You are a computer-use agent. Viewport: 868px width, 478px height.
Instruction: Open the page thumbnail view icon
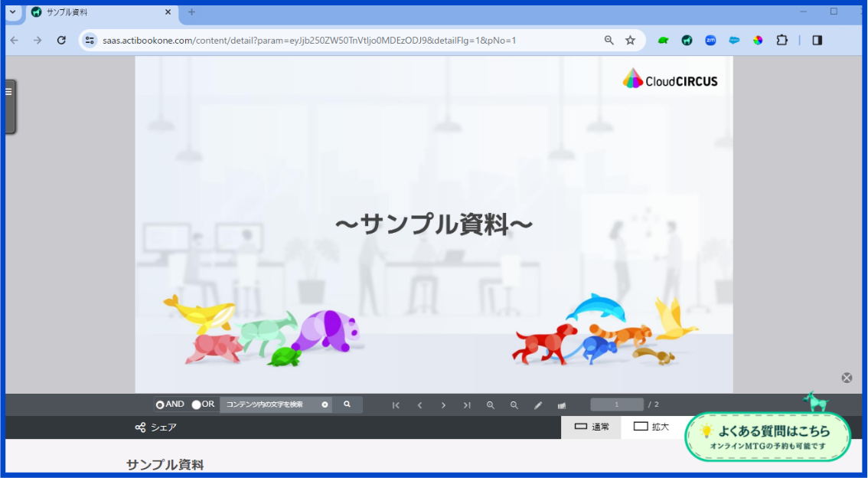point(562,404)
